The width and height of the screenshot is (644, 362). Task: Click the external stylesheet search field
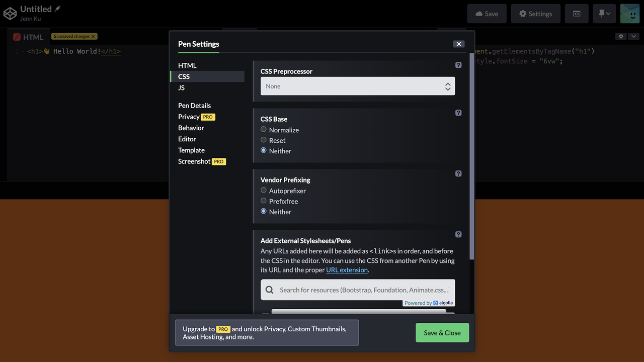(362, 290)
